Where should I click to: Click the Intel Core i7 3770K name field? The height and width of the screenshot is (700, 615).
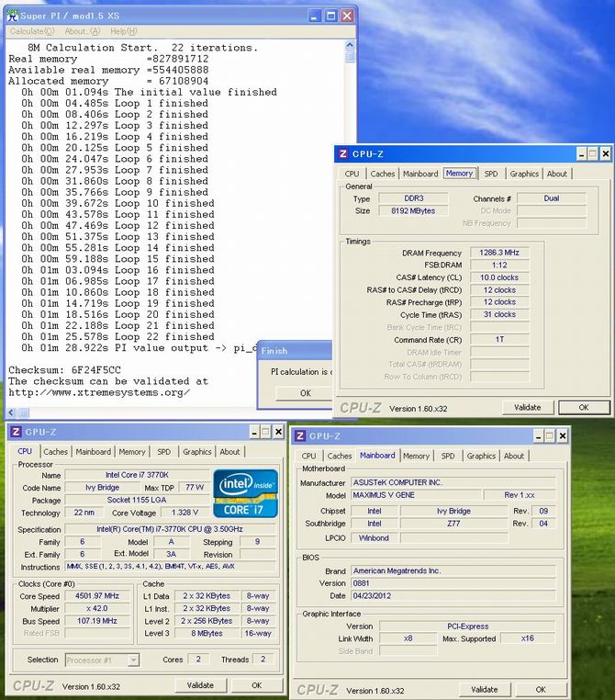click(137, 475)
